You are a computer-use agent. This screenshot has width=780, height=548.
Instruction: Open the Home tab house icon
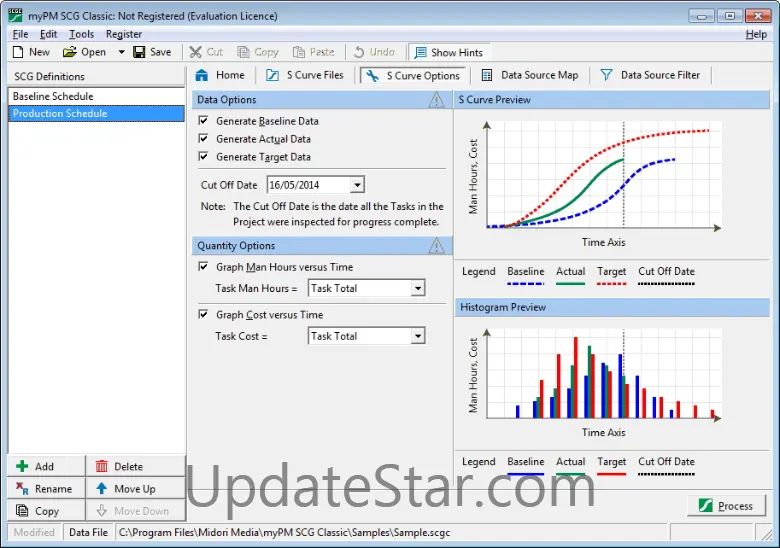click(202, 75)
